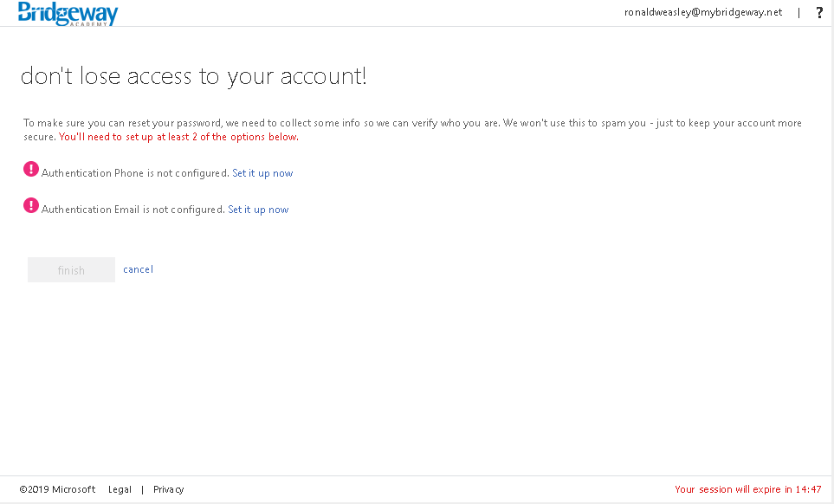Open the Legal footer link
Viewport: 834px width, 504px height.
tap(120, 489)
